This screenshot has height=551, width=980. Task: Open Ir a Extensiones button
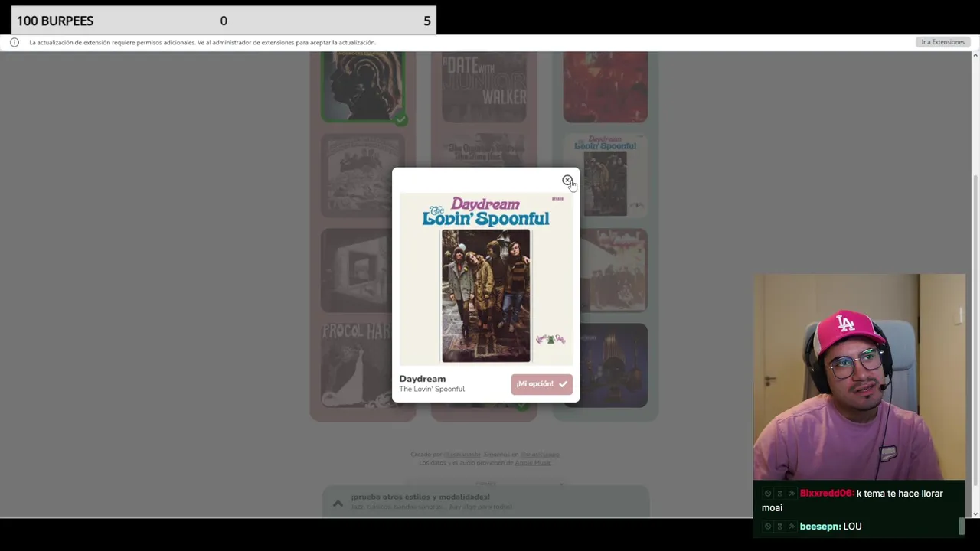942,42
